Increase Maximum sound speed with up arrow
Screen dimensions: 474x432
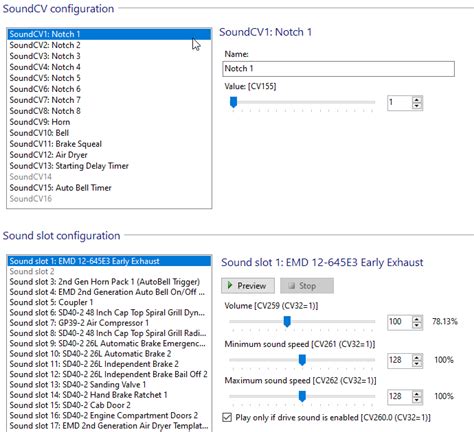pyautogui.click(x=417, y=394)
